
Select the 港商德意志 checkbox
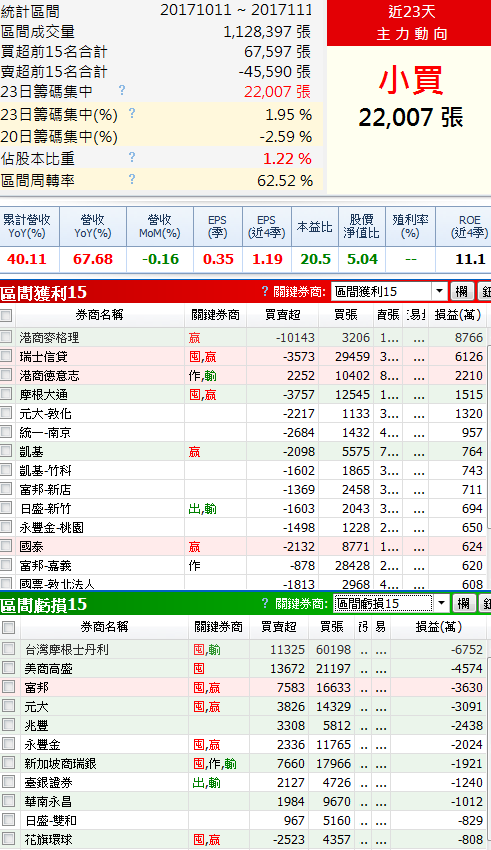(6, 375)
